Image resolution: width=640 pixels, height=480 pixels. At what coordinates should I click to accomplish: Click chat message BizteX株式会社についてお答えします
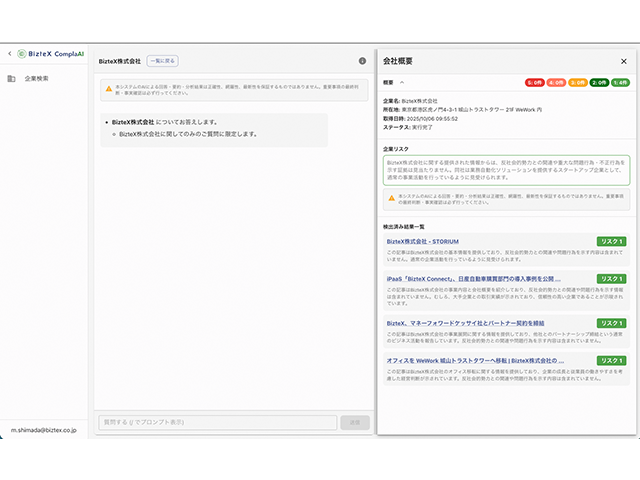pos(164,122)
